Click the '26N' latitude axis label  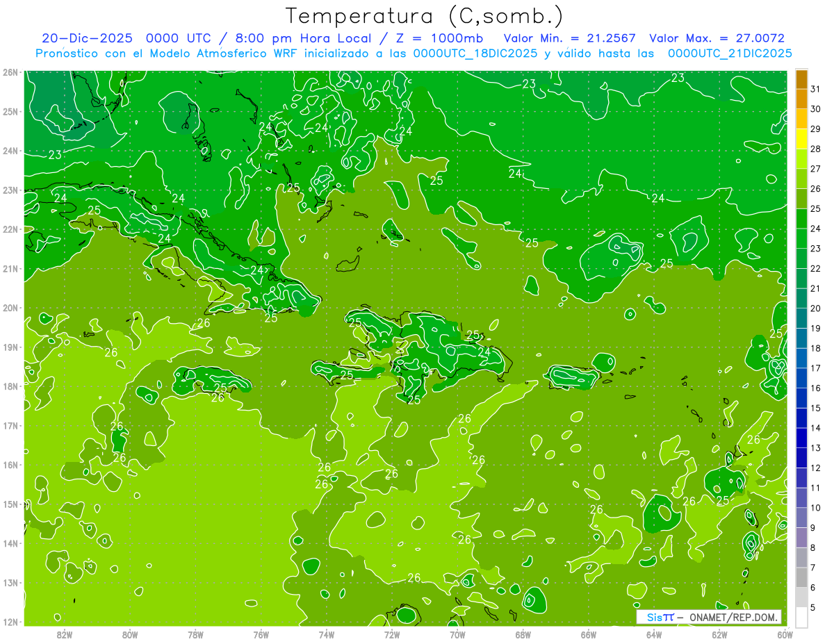coord(10,72)
